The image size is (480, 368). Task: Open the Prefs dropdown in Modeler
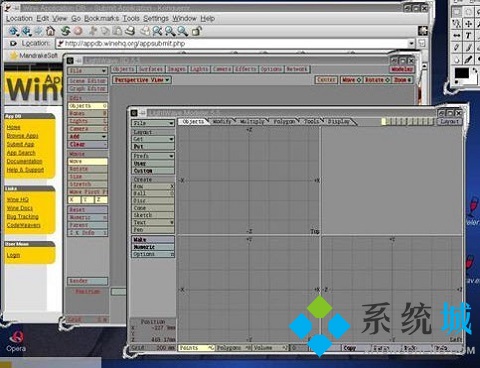(153, 156)
